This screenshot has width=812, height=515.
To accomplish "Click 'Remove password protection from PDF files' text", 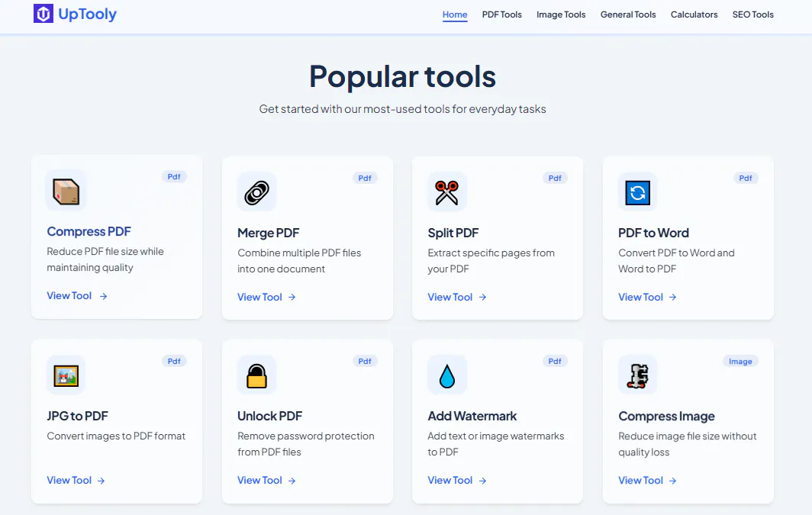I will point(305,444).
